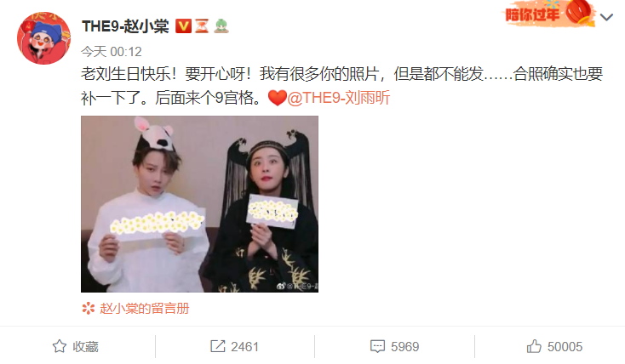This screenshot has width=625, height=364.
Task: Enlarge the photo thumbnail in the post
Action: point(199,204)
